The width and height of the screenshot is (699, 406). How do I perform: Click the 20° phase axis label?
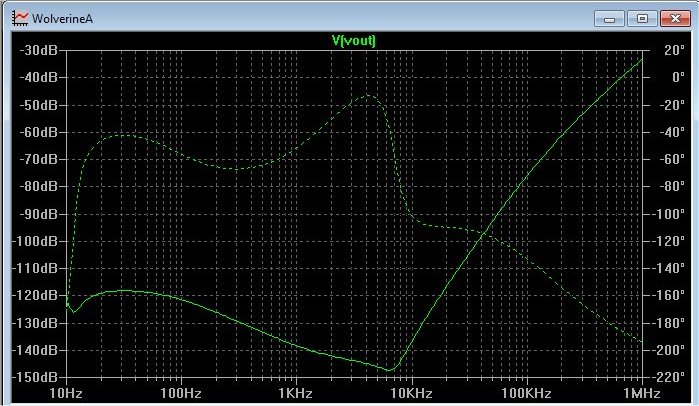pos(674,50)
